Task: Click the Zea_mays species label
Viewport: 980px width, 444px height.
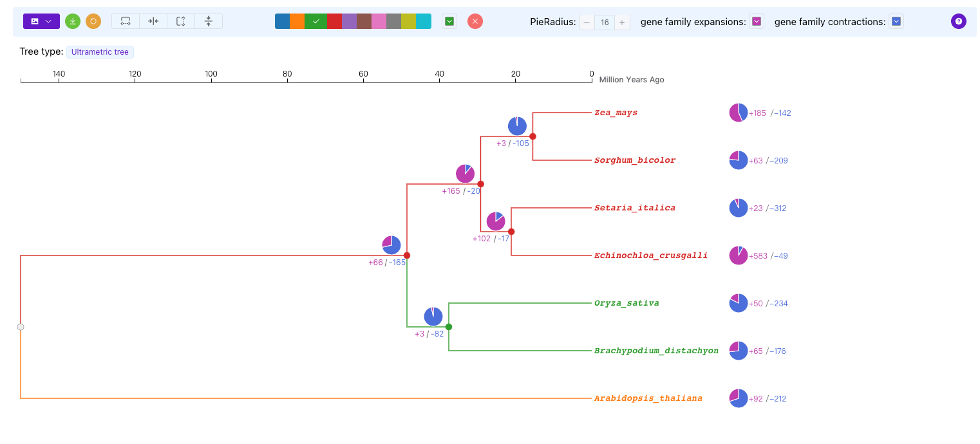Action: pos(616,113)
